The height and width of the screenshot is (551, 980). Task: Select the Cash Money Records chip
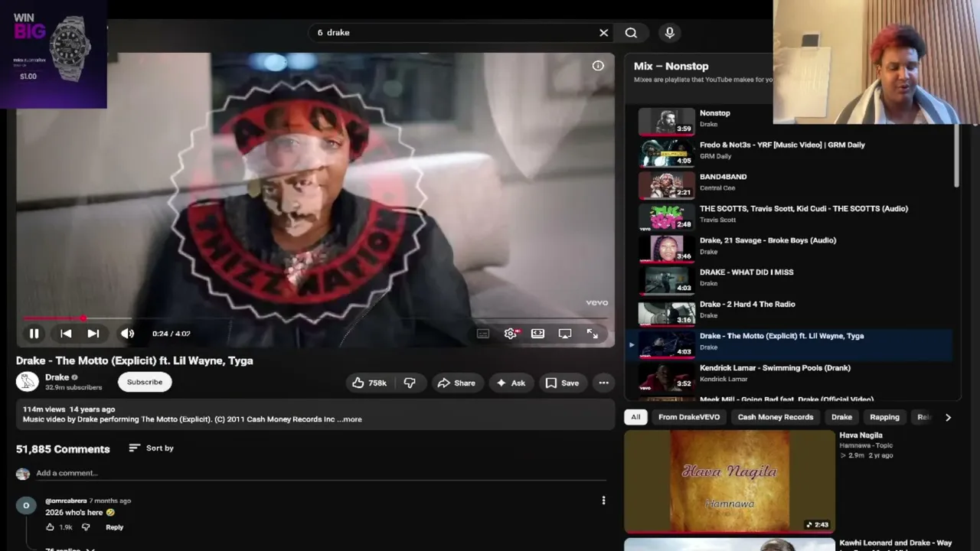tap(776, 417)
